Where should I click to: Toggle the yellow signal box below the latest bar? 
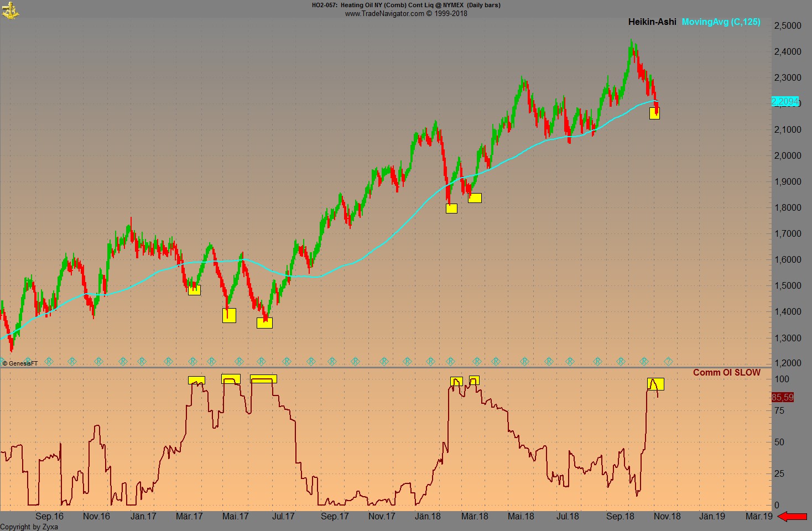[654, 114]
